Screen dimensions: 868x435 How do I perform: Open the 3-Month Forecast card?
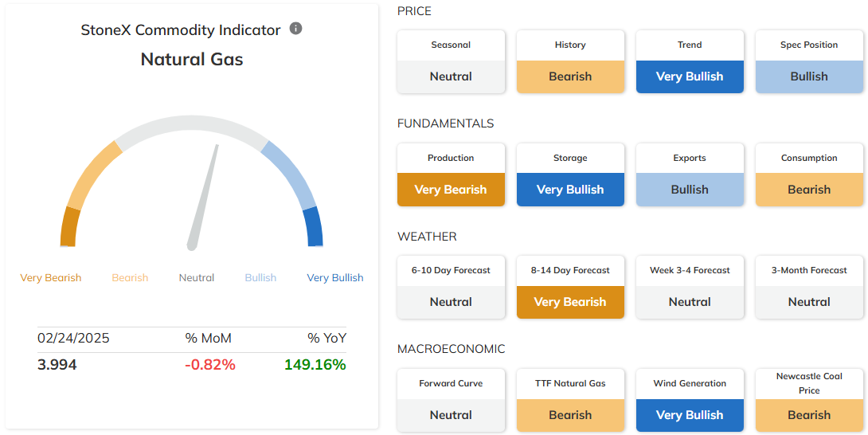[809, 287]
